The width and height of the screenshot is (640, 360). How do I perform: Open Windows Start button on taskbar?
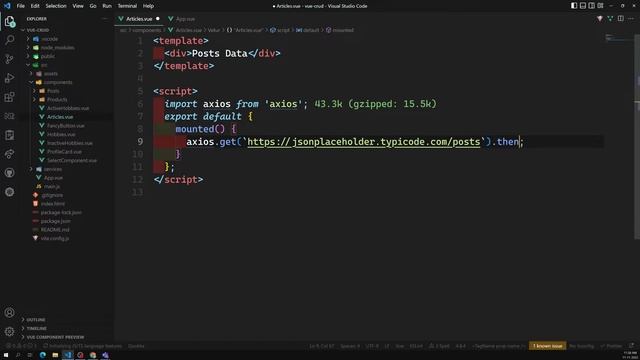pos(6,355)
